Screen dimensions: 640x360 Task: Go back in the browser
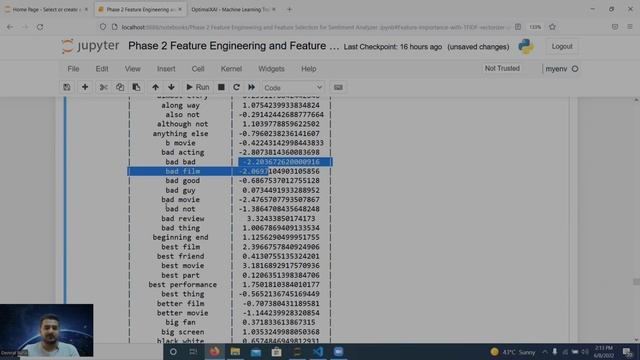(10, 27)
